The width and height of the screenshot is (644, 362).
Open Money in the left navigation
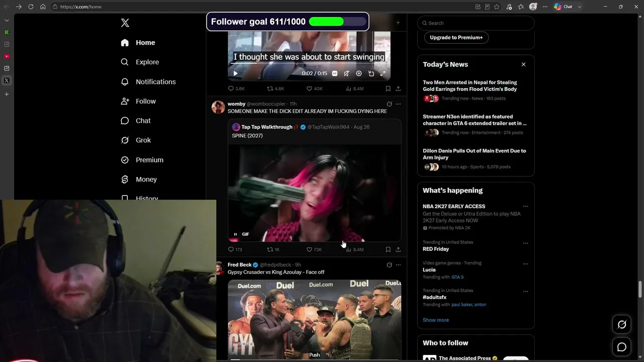pyautogui.click(x=139, y=179)
